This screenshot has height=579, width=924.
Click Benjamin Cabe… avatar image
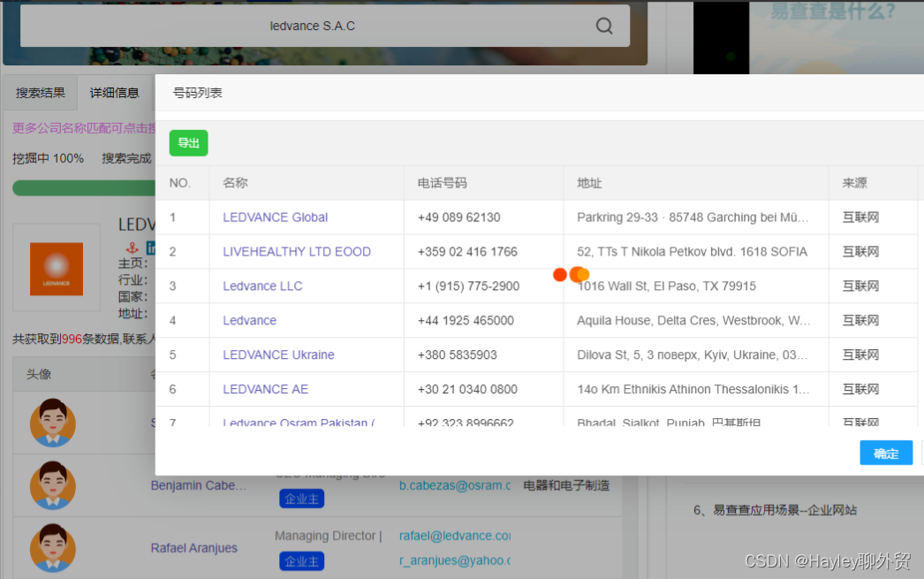[x=53, y=485]
